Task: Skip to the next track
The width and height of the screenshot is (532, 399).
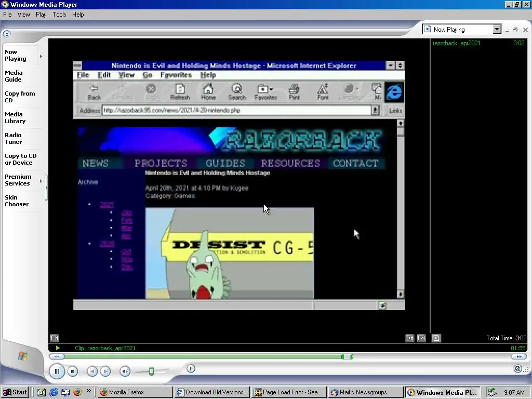Action: [x=105, y=371]
